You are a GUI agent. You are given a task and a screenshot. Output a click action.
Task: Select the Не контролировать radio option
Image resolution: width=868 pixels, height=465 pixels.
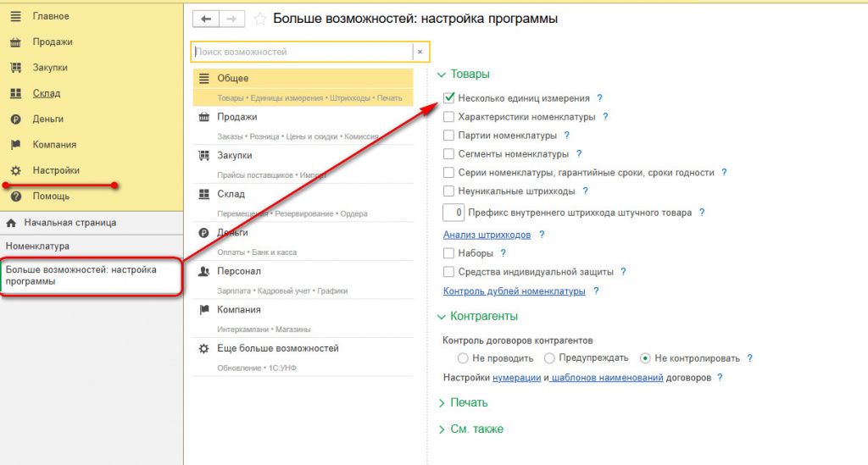[645, 358]
